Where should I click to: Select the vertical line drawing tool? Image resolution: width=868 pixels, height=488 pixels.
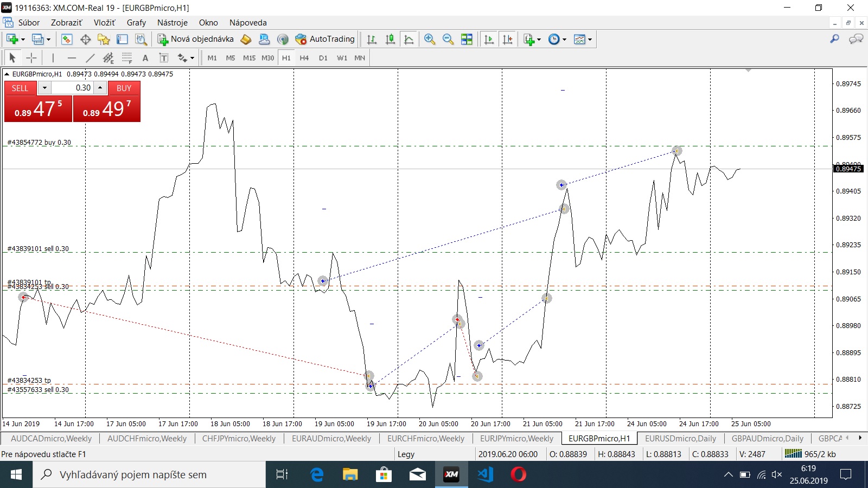[53, 58]
